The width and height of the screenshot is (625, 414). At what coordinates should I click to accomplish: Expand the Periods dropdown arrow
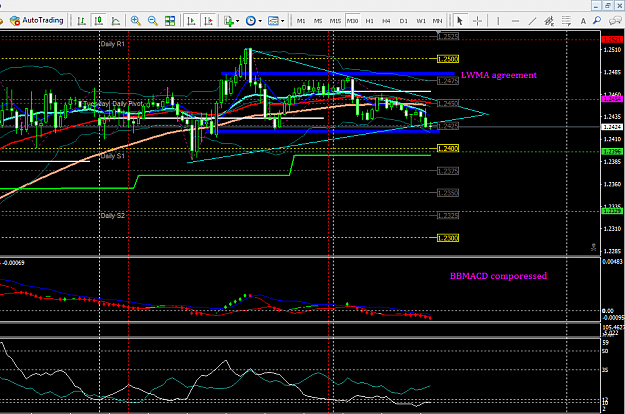click(260, 21)
